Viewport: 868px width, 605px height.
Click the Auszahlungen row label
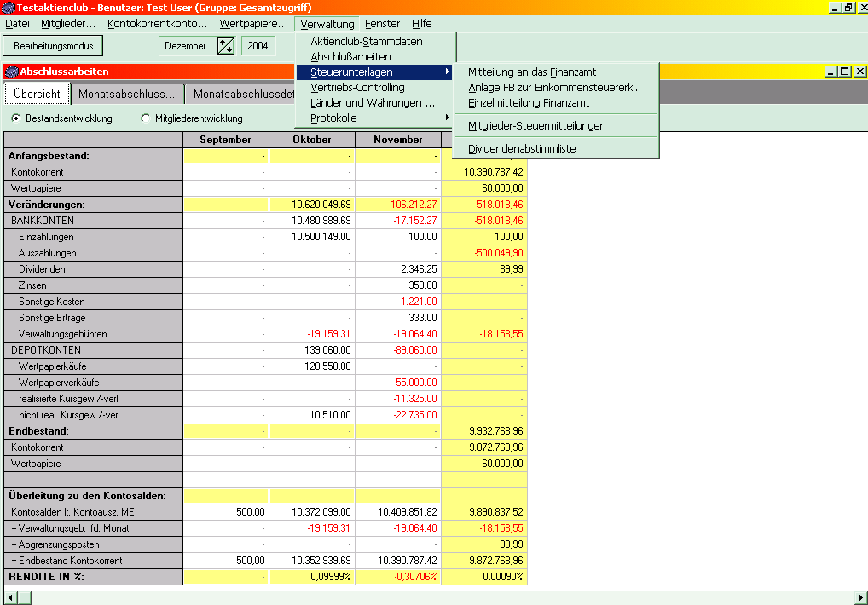[x=94, y=253]
